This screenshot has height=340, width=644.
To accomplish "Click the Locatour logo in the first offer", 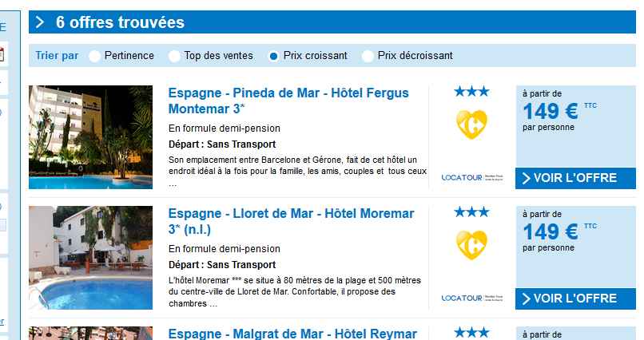I will point(471,176).
